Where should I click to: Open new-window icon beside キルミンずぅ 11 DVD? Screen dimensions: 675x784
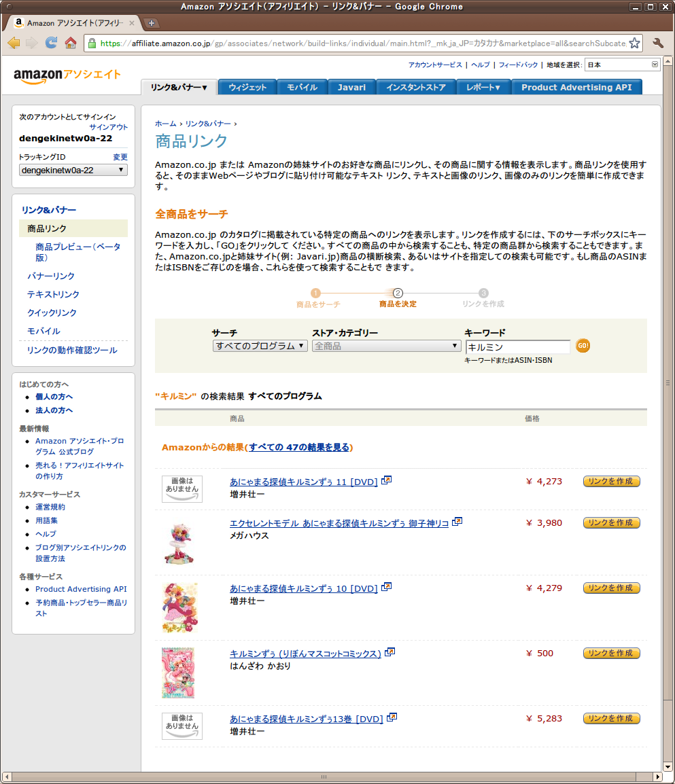point(386,481)
